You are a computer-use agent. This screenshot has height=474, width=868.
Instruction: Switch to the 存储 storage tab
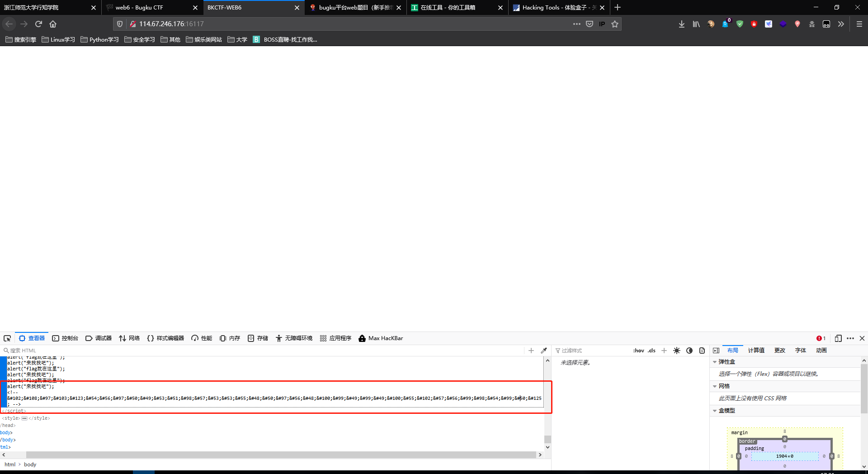coord(258,338)
